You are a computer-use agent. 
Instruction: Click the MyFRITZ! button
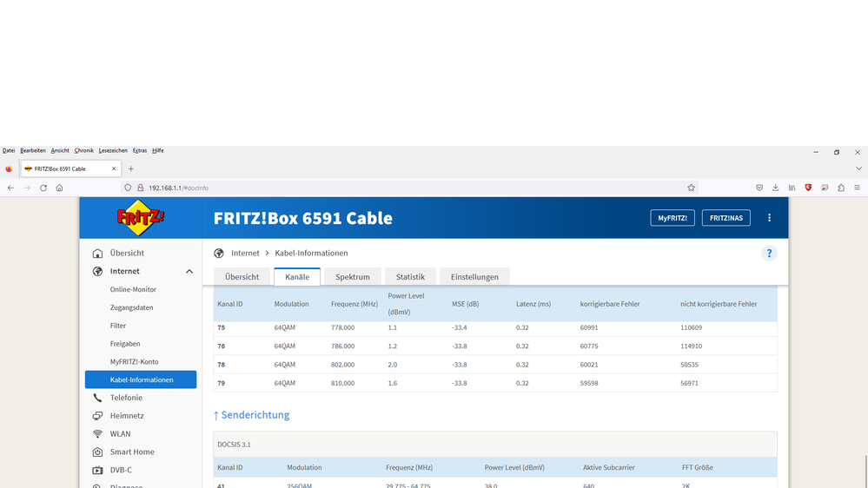pyautogui.click(x=672, y=218)
